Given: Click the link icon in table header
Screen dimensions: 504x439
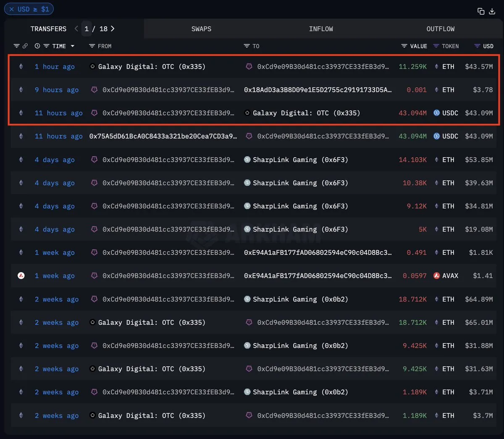Looking at the screenshot, I should [25, 46].
